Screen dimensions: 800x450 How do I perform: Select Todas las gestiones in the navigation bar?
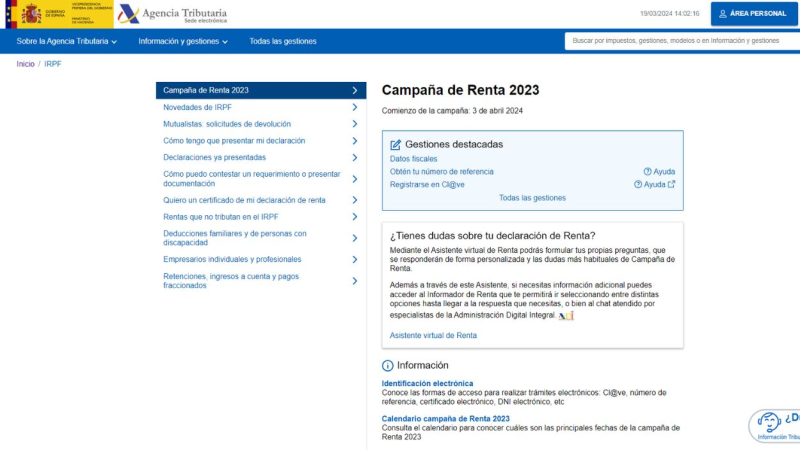pos(282,41)
